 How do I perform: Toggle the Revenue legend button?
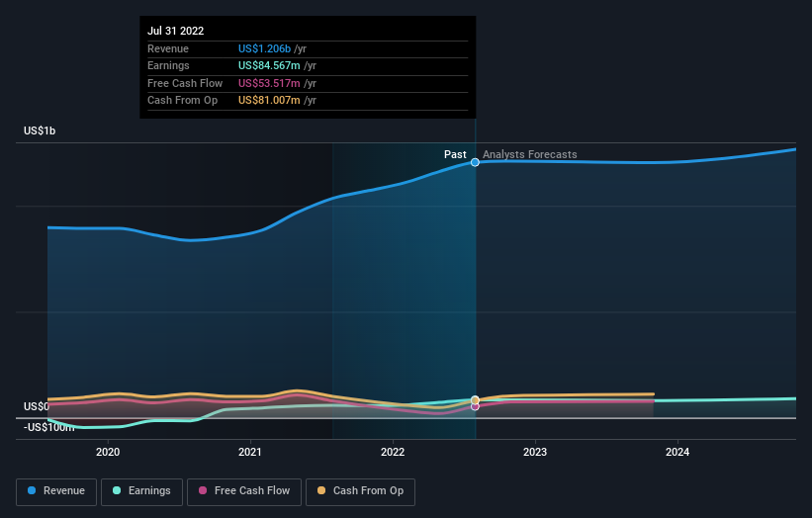click(56, 491)
